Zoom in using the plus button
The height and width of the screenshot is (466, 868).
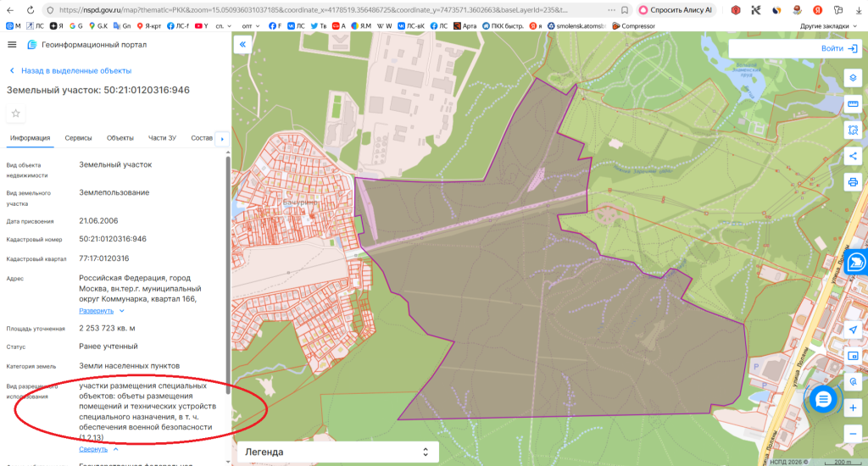pos(853,408)
